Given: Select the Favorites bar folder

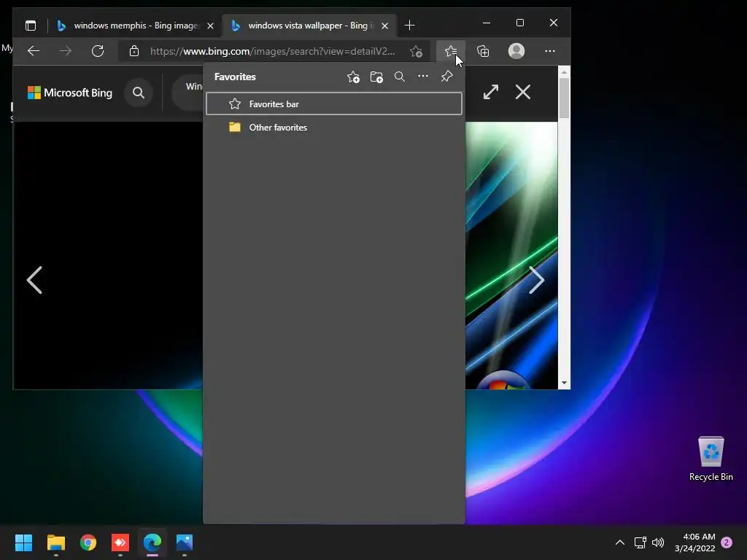Looking at the screenshot, I should (x=334, y=104).
